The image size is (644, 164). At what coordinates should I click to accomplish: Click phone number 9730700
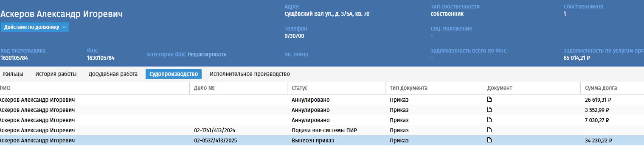(294, 36)
